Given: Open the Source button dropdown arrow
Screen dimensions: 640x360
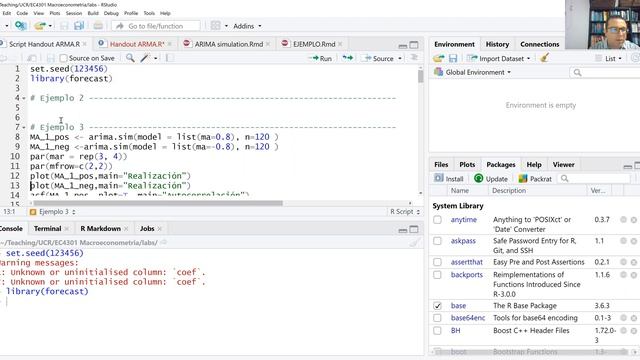Looking at the screenshot, I should [x=400, y=58].
